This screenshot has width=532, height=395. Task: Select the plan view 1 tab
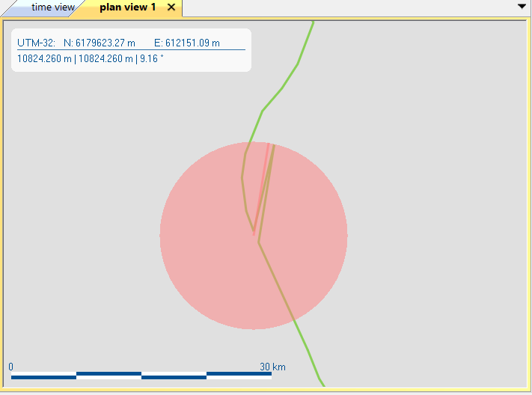tap(127, 7)
